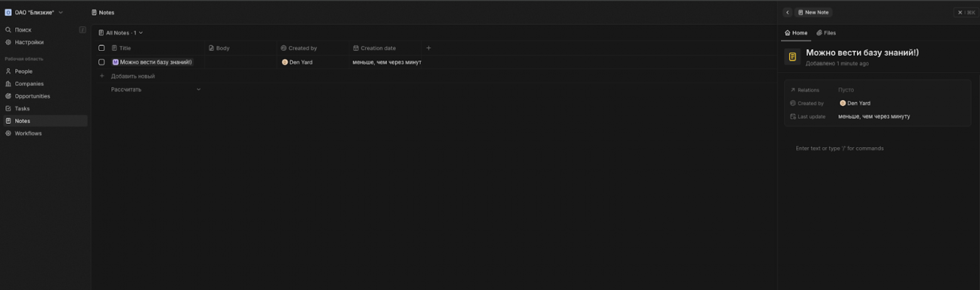The height and width of the screenshot is (290, 980).
Task: Click the yellow note icon in side panel
Action: point(792,57)
